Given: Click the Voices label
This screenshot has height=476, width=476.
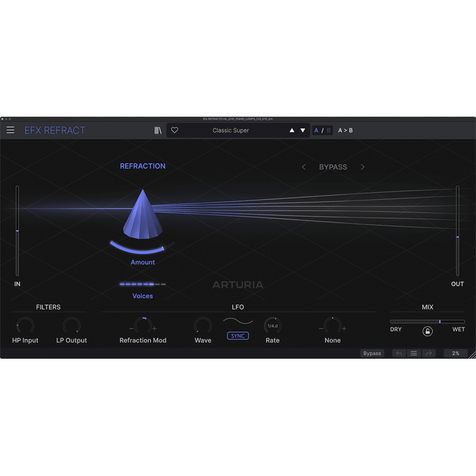Looking at the screenshot, I should [x=143, y=296].
